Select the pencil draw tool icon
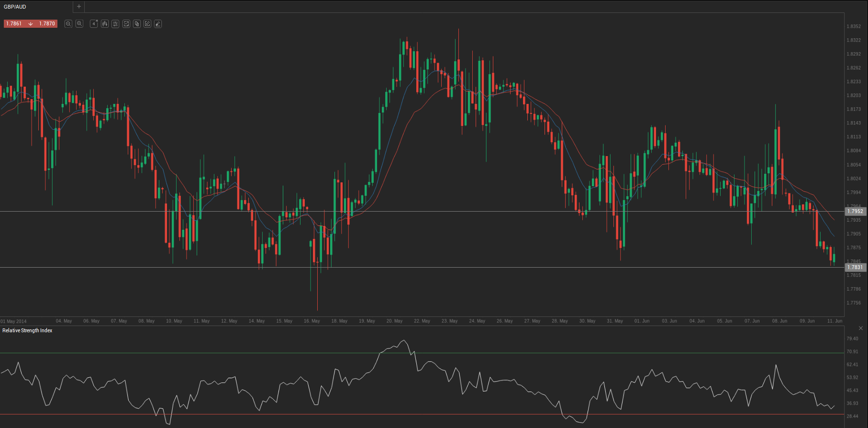The image size is (868, 428). pos(158,24)
